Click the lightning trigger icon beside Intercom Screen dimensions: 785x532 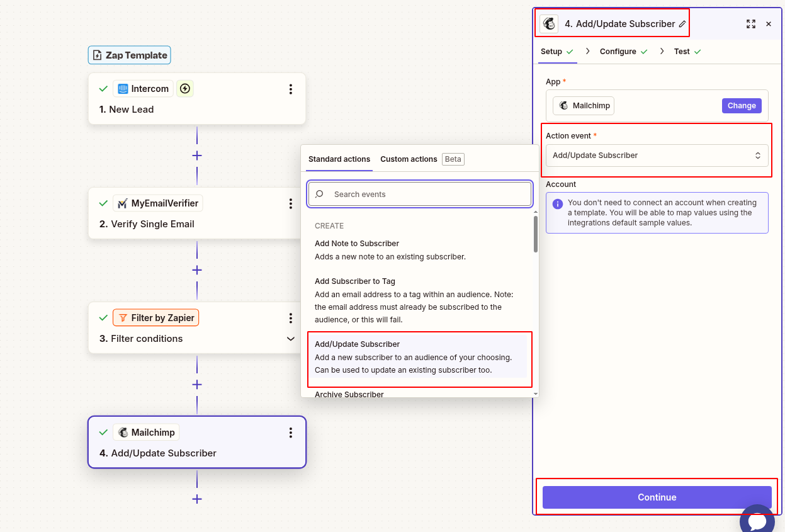pyautogui.click(x=184, y=89)
